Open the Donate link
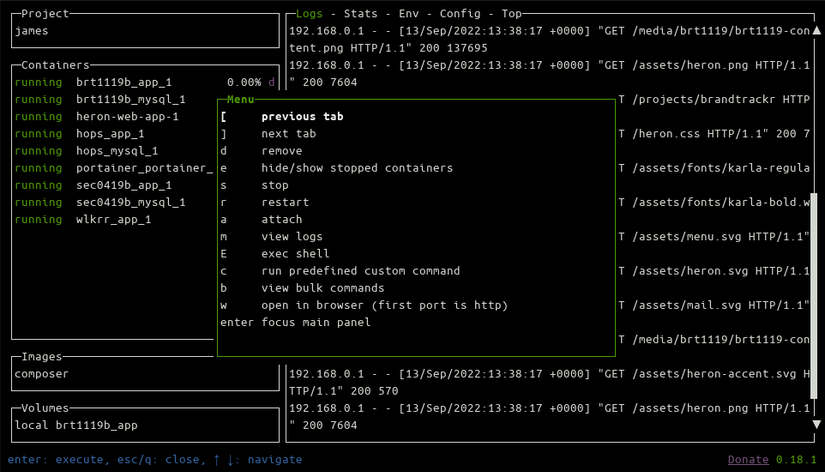The height and width of the screenshot is (472, 825). pos(748,459)
